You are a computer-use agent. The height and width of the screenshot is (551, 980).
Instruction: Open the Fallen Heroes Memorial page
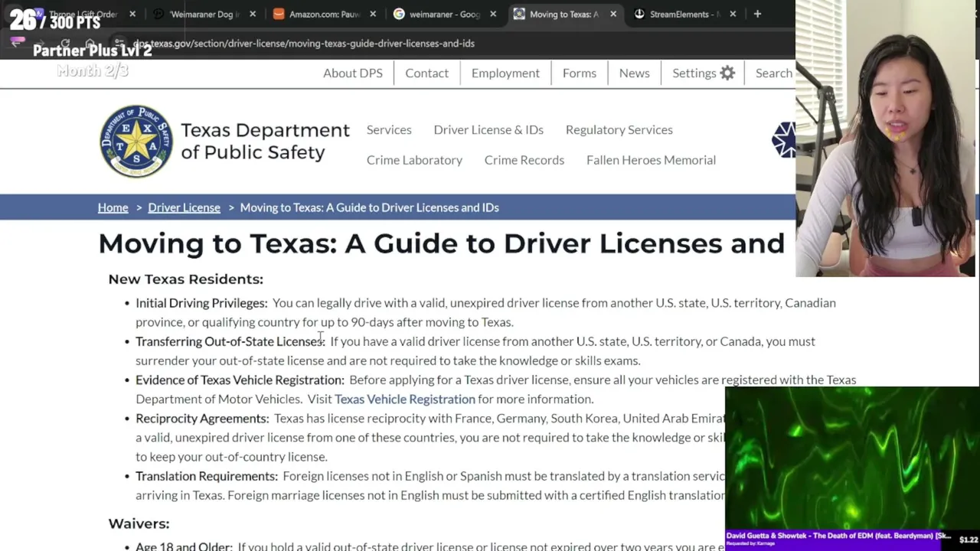(x=651, y=160)
